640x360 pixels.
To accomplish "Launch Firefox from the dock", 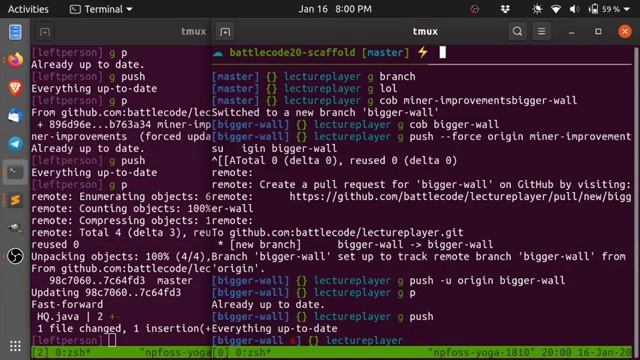I will point(15,60).
